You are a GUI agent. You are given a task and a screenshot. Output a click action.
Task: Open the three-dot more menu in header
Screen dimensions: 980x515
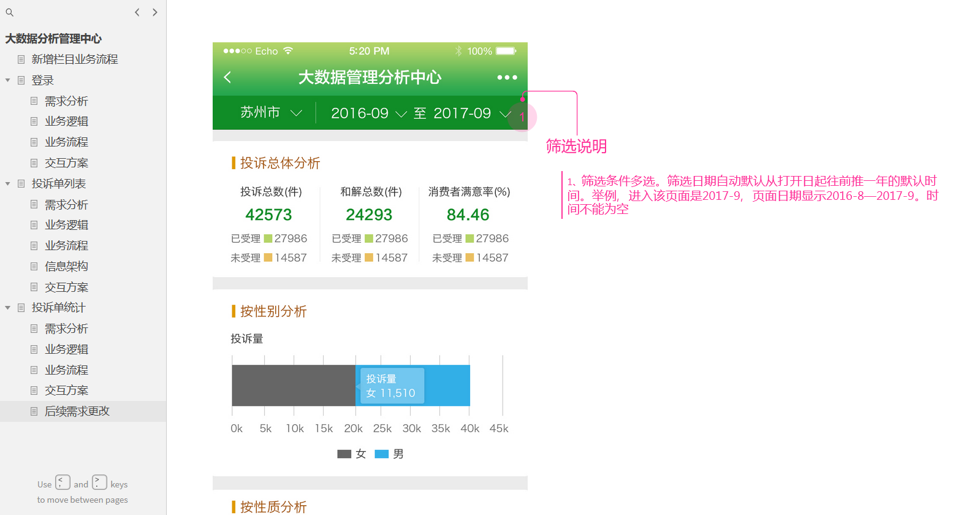(507, 77)
